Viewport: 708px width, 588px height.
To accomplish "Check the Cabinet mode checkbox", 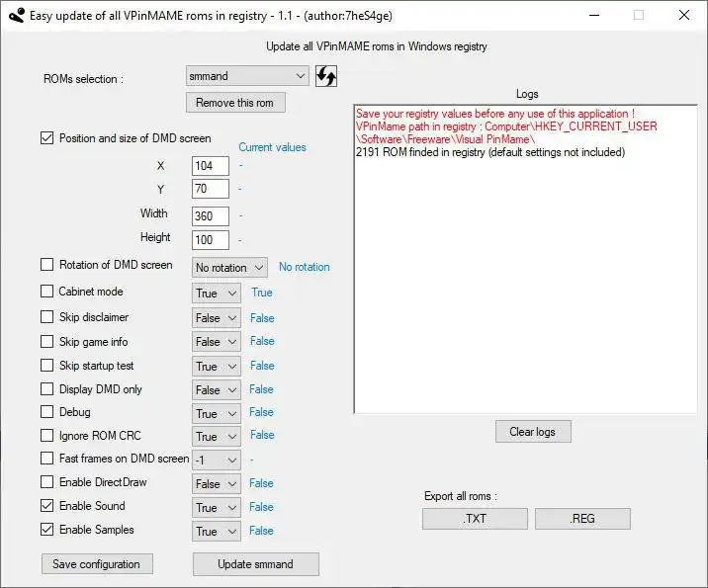I will 46,292.
